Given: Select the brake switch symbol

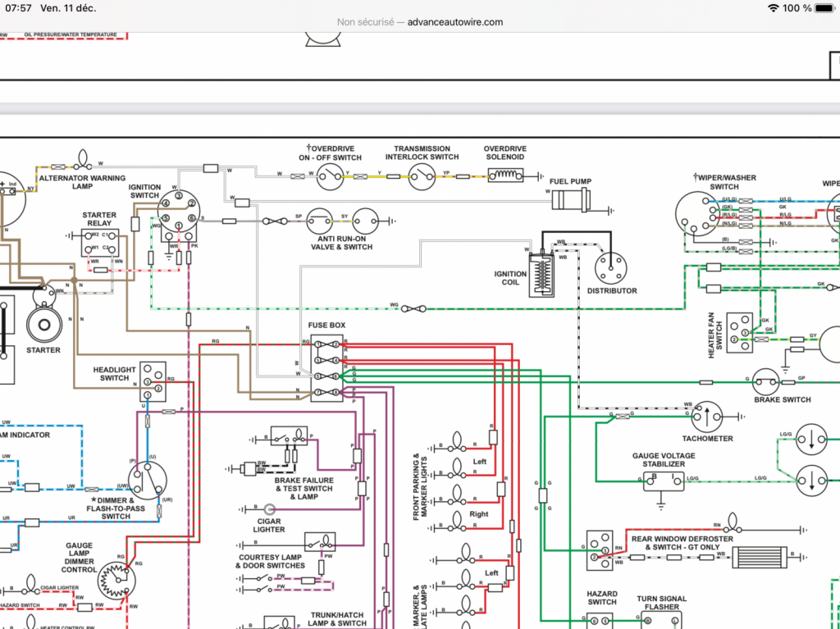Looking at the screenshot, I should pos(766,382).
